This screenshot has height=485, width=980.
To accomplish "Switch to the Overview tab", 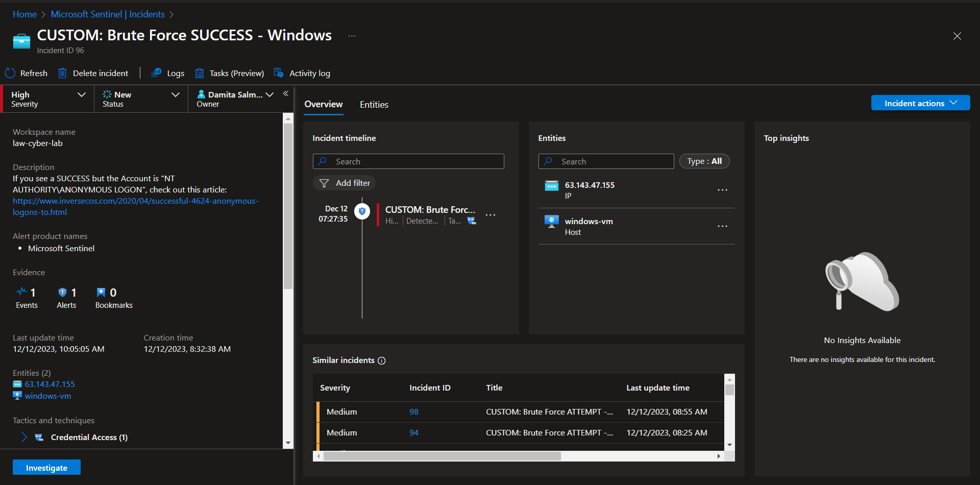I will coord(324,104).
